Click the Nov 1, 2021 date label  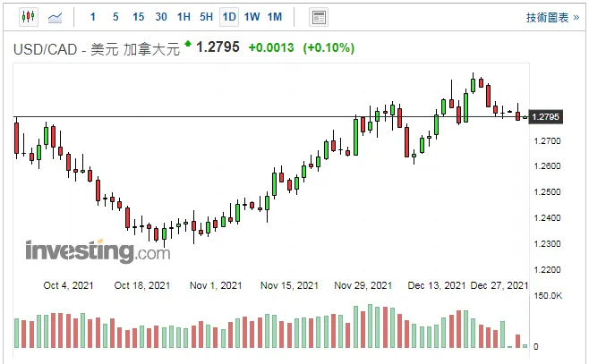click(x=216, y=285)
